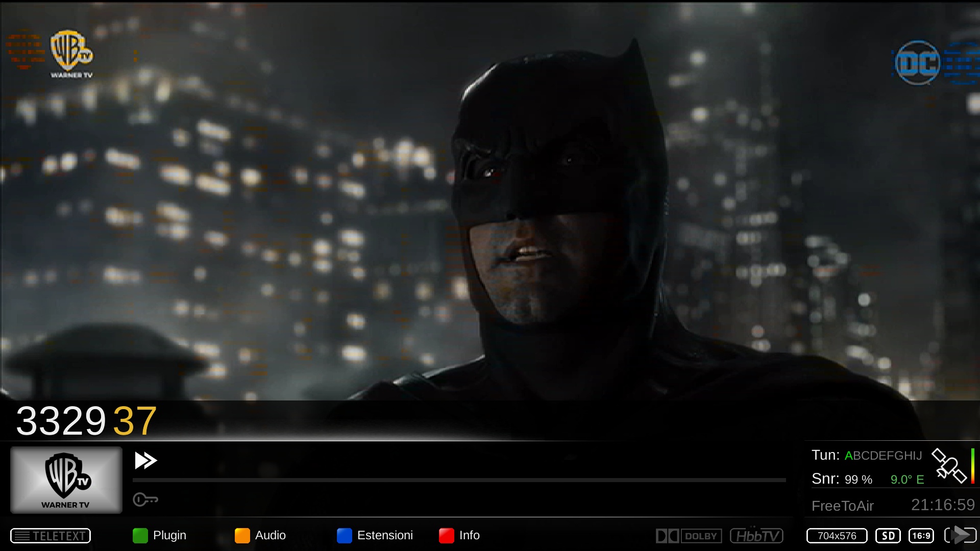Click the signal quality colour bar
The height and width of the screenshot is (551, 980).
tap(973, 465)
